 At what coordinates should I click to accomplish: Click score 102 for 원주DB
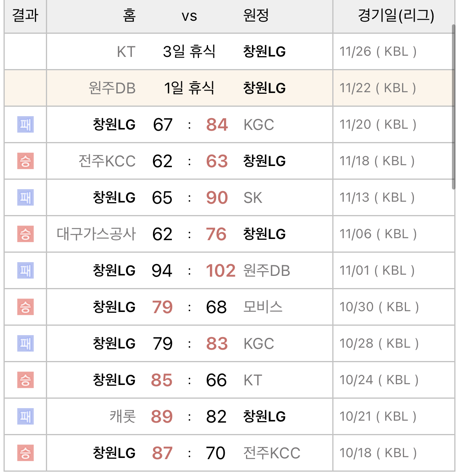pyautogui.click(x=220, y=270)
